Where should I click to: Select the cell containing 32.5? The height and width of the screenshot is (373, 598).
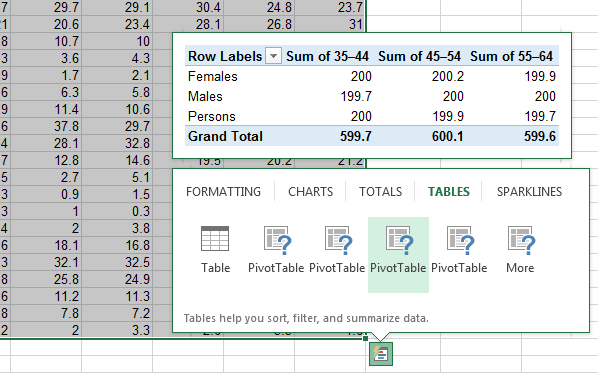(117, 262)
